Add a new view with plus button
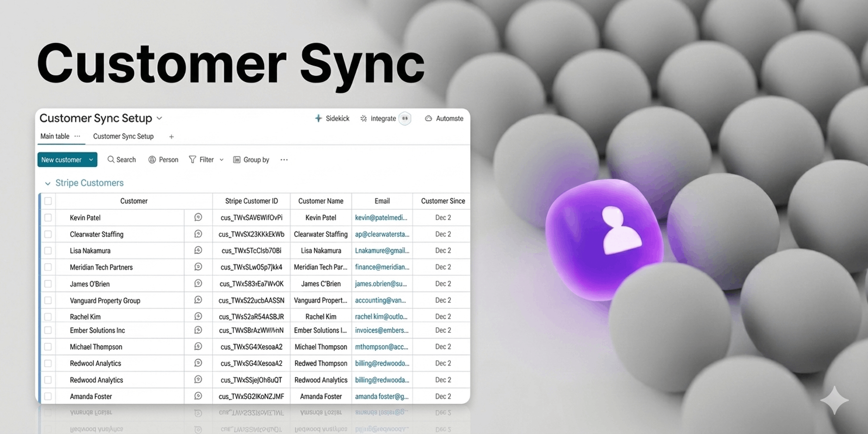 click(x=171, y=137)
